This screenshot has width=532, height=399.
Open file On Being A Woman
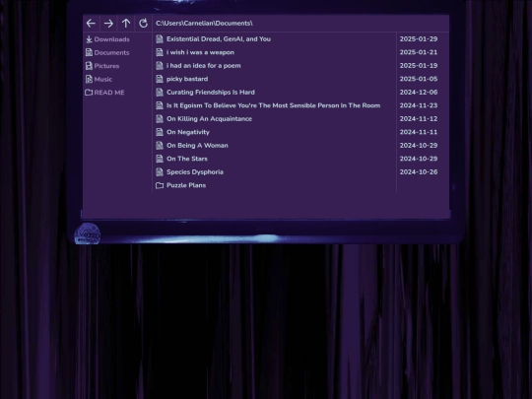point(197,145)
